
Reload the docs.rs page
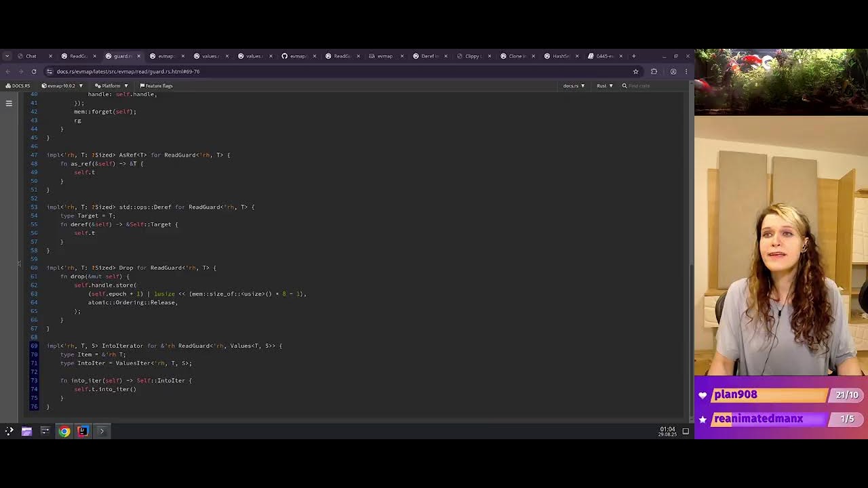pyautogui.click(x=34, y=71)
